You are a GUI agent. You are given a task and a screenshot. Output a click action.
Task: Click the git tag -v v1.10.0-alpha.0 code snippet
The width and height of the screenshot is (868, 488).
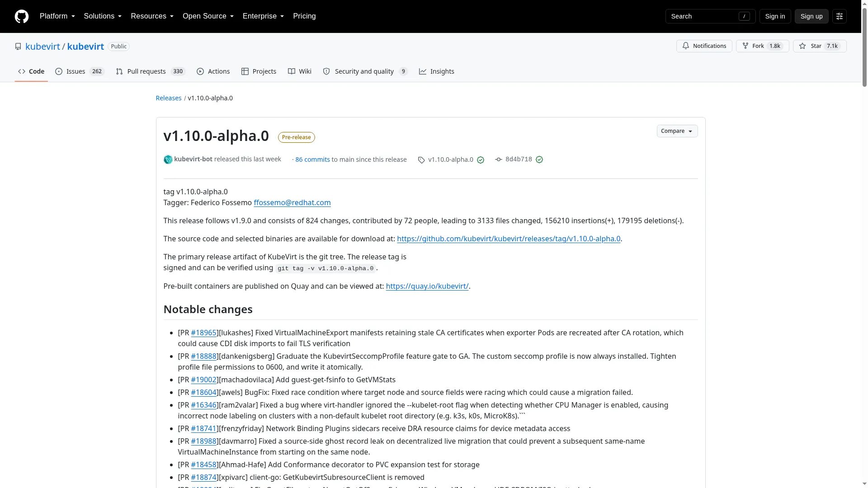pos(325,268)
